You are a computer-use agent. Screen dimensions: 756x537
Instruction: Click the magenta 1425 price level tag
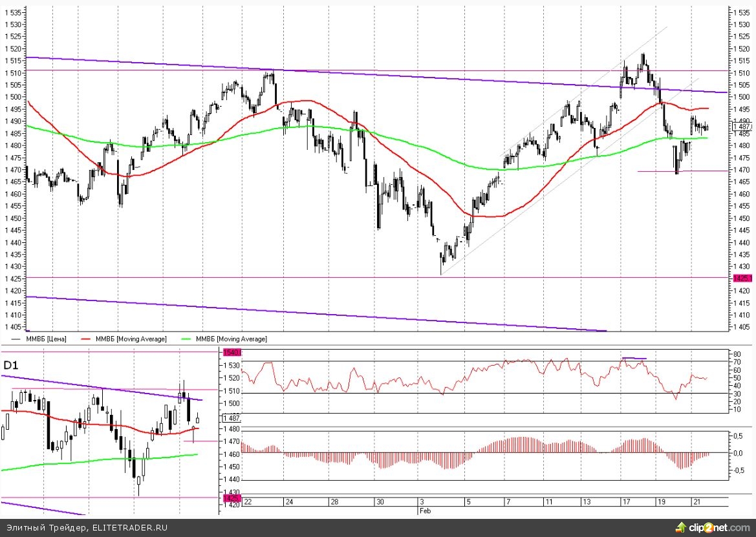(x=742, y=277)
